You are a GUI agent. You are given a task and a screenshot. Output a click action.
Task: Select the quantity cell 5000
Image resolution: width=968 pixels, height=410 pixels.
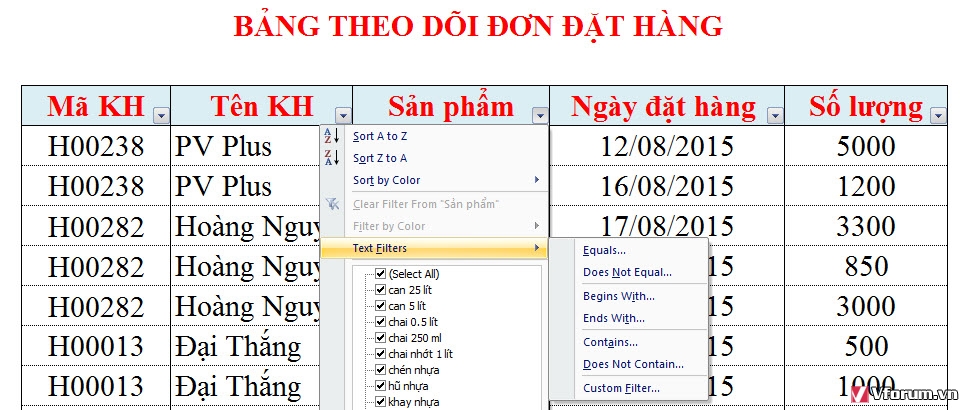pos(866,146)
